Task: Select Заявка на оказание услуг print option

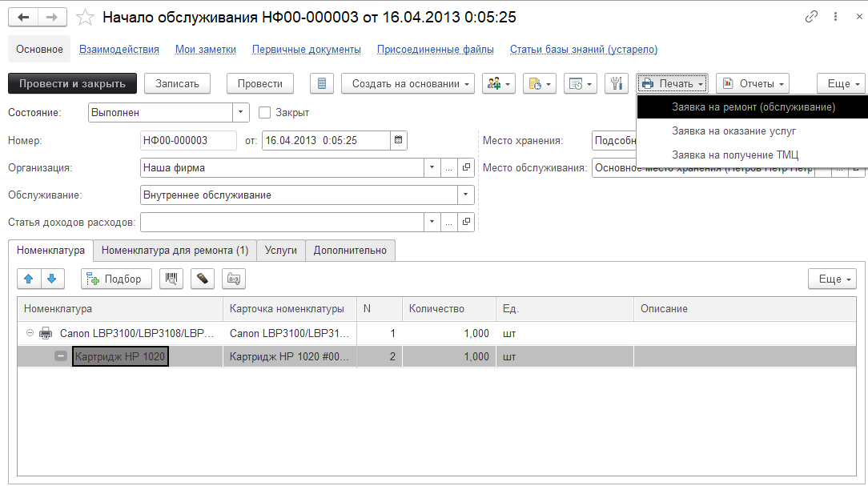Action: pyautogui.click(x=733, y=131)
